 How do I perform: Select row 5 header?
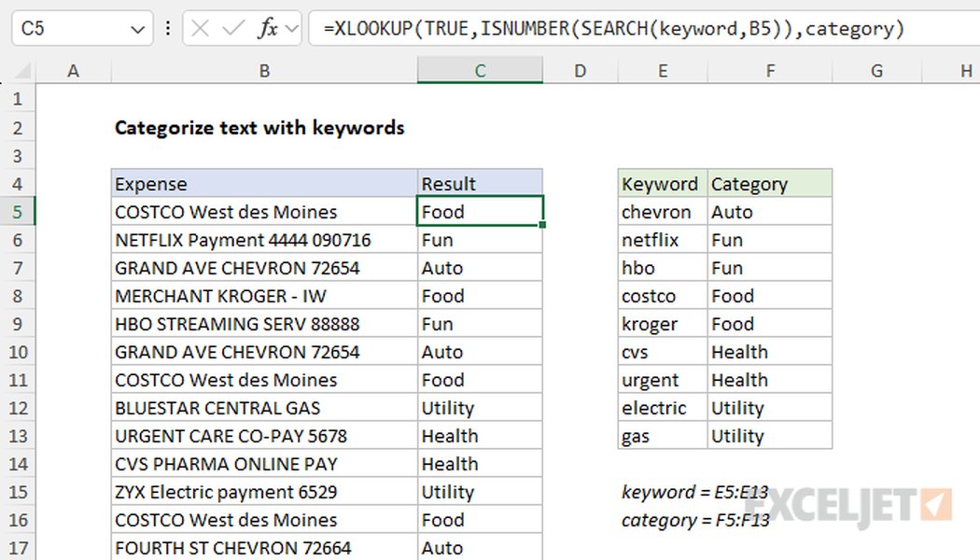coord(18,212)
